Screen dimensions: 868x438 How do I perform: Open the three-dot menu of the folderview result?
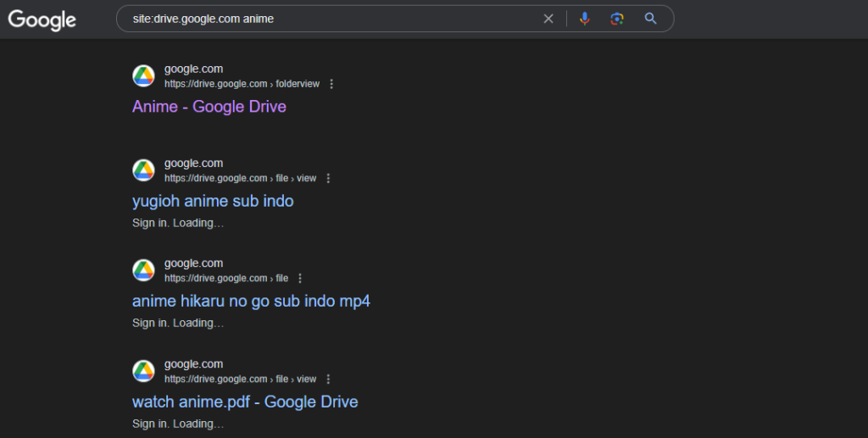point(331,84)
